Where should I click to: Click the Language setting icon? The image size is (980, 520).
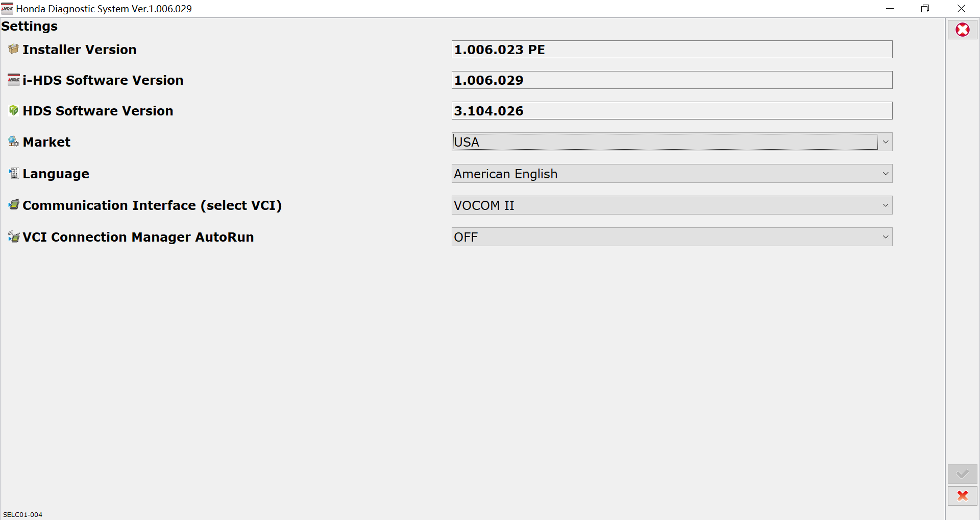pos(14,173)
